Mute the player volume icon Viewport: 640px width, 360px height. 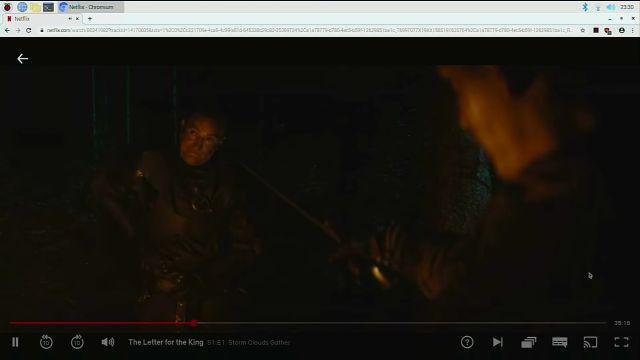[108, 342]
